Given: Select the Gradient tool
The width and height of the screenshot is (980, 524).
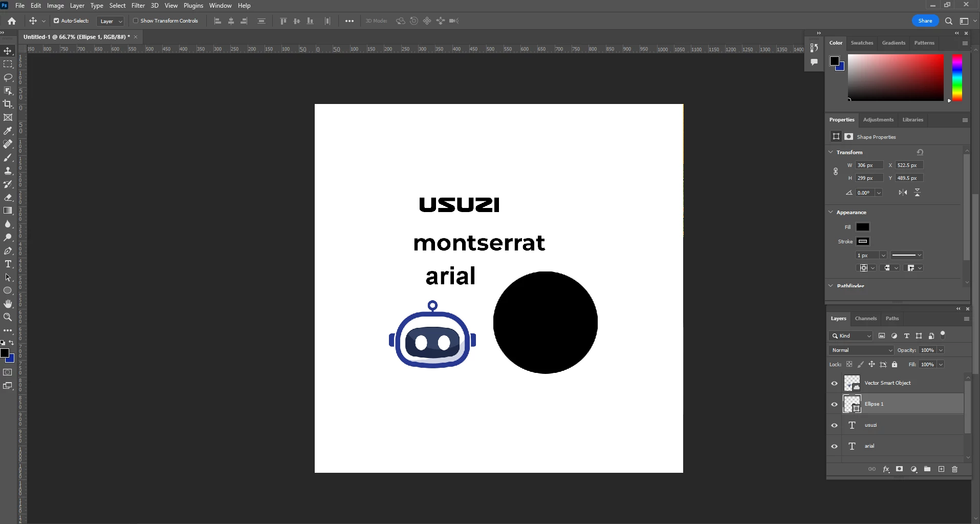Looking at the screenshot, I should 8,211.
